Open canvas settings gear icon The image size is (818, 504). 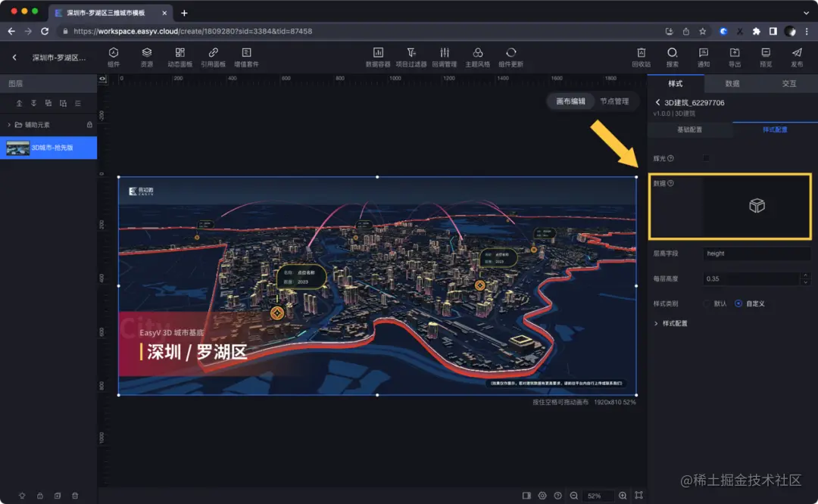542,496
